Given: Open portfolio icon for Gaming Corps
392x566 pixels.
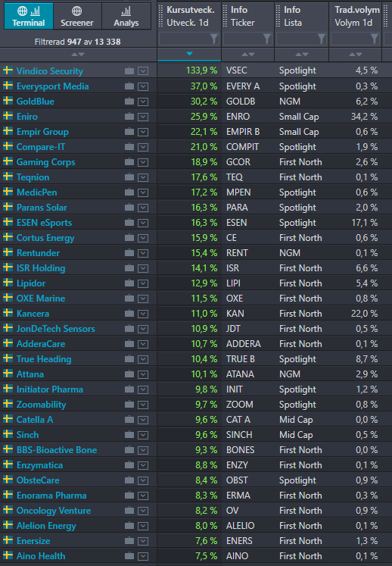Looking at the screenshot, I should coord(129,162).
